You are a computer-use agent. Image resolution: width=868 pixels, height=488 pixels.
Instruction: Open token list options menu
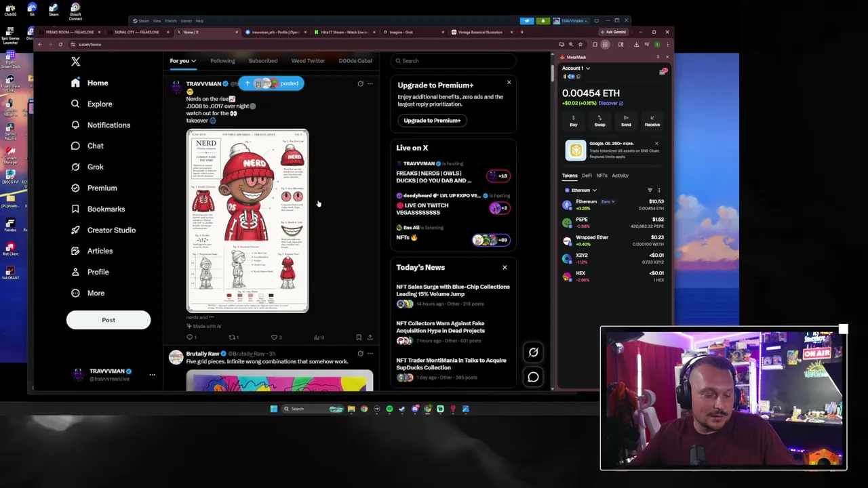pos(659,190)
